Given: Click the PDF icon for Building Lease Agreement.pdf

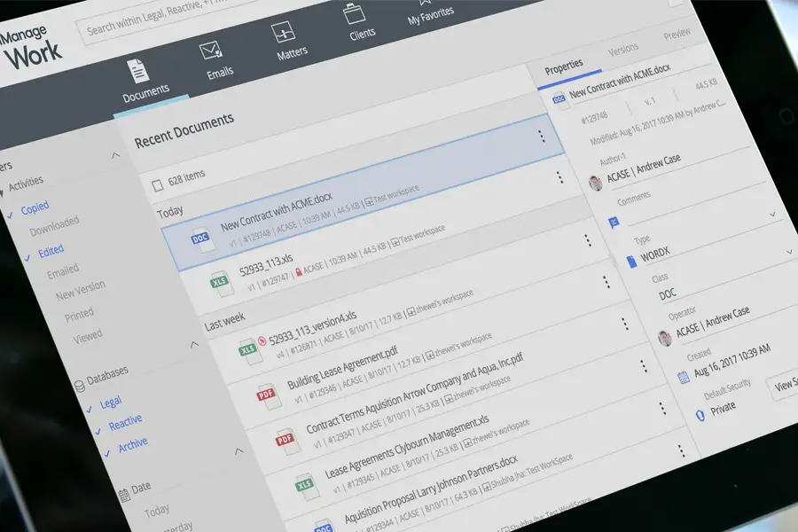Looking at the screenshot, I should pyautogui.click(x=268, y=395).
